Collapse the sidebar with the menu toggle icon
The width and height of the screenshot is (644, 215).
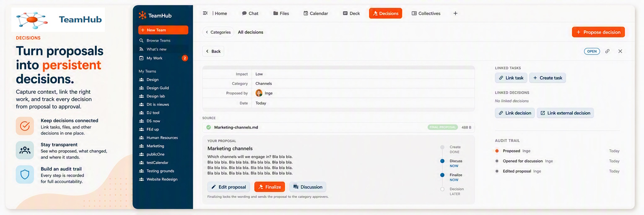tap(205, 13)
